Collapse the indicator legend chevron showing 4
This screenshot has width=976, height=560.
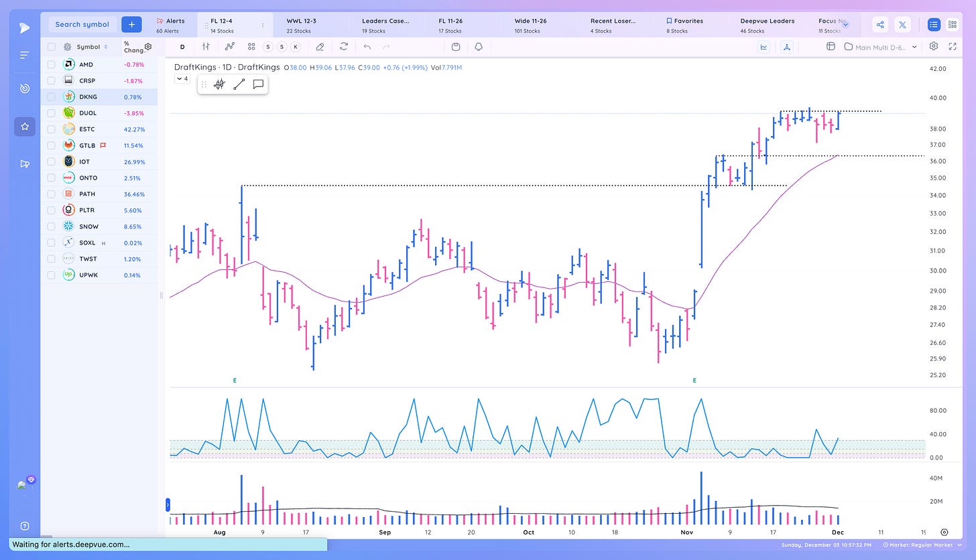pyautogui.click(x=182, y=78)
